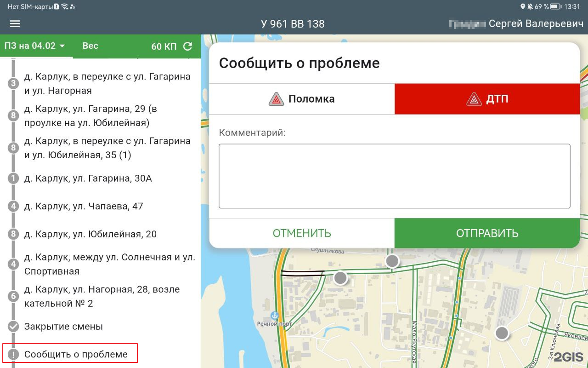
Task: Select the Поломка problem type
Action: click(302, 99)
